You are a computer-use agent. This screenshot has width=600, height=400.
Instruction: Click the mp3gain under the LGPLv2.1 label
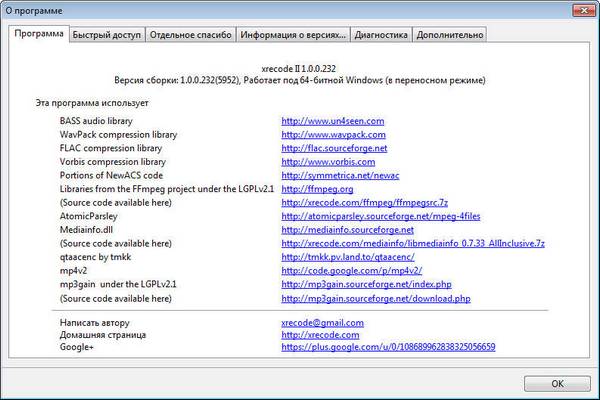click(118, 284)
